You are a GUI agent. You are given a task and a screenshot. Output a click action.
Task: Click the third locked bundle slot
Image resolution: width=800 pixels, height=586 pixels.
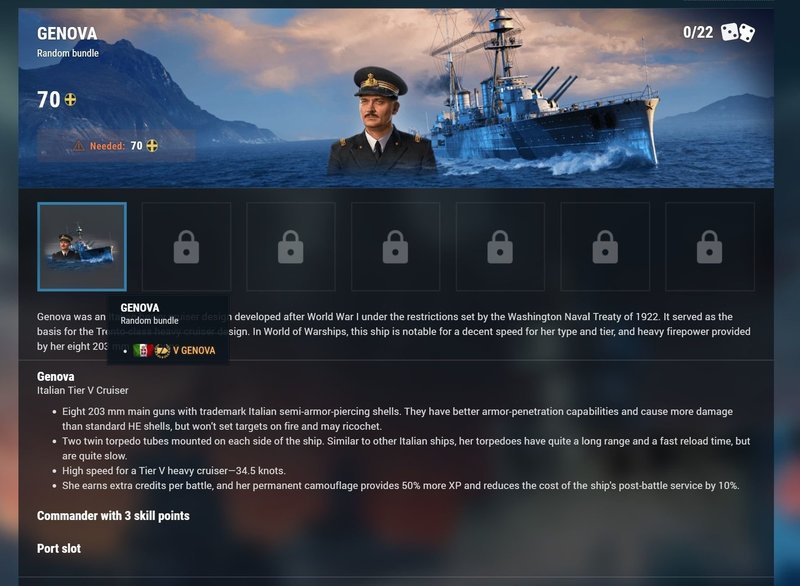395,247
